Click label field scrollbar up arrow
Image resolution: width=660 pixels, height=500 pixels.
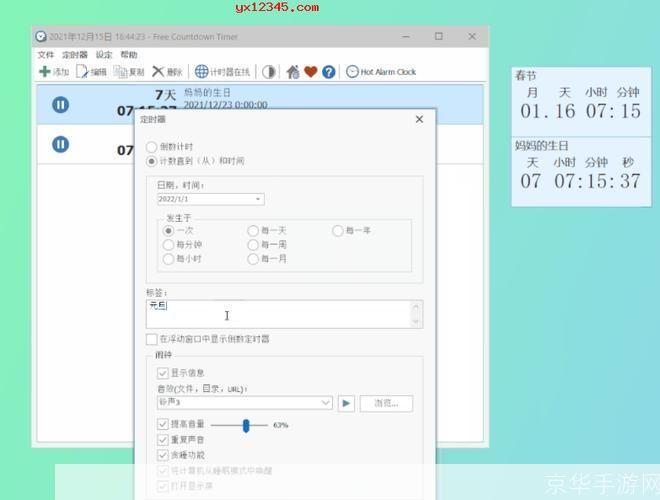pos(416,306)
